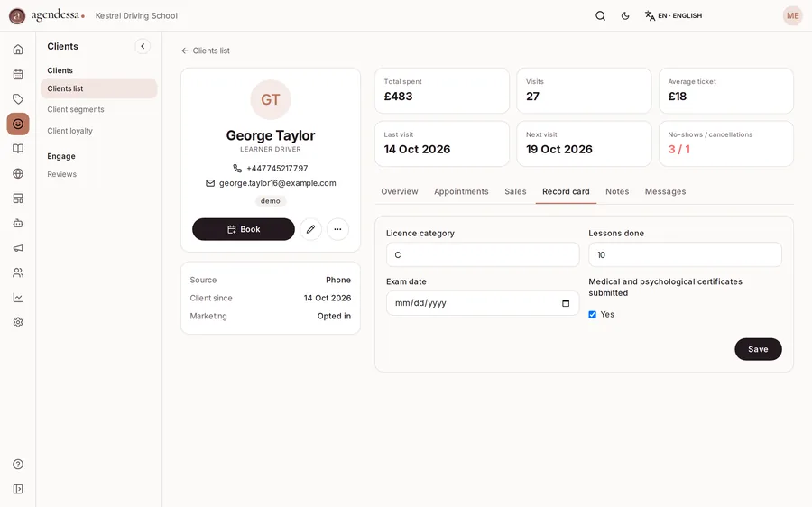Click the Marketing Opted in value
The height and width of the screenshot is (507, 812).
tap(334, 316)
